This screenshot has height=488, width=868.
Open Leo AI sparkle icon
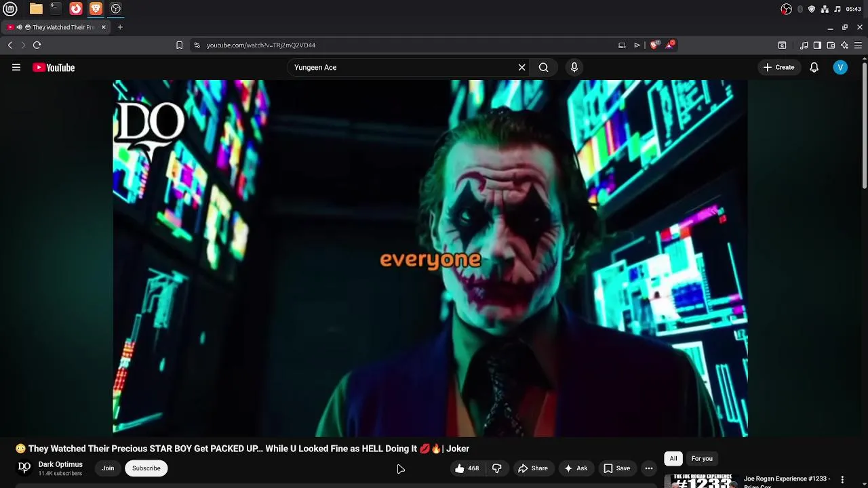(x=844, y=45)
